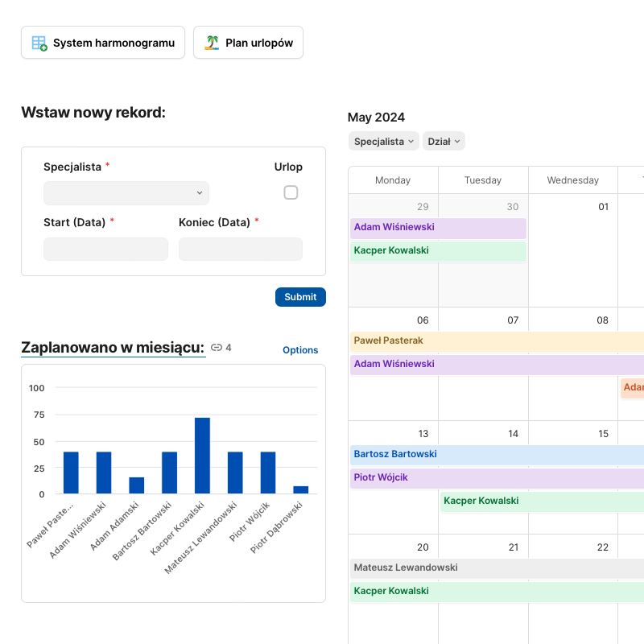Click the palm tree icon in Plan urlopów

point(212,43)
